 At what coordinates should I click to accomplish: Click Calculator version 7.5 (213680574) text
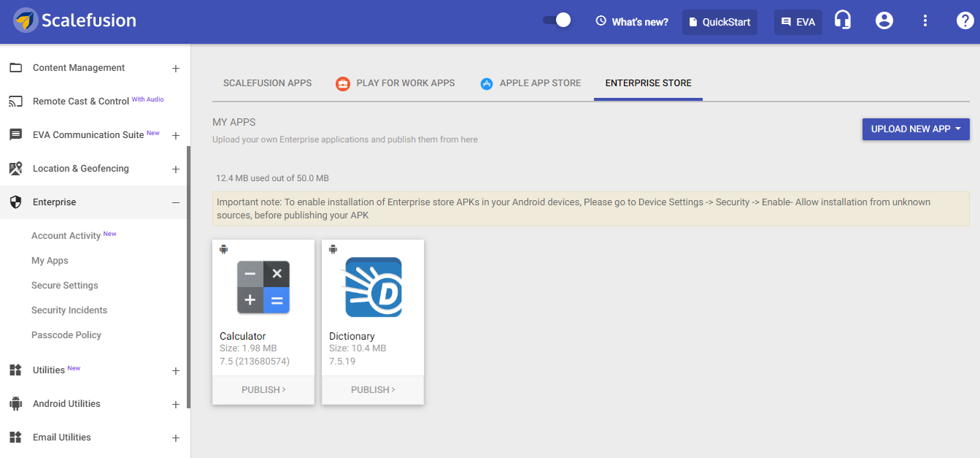point(255,362)
